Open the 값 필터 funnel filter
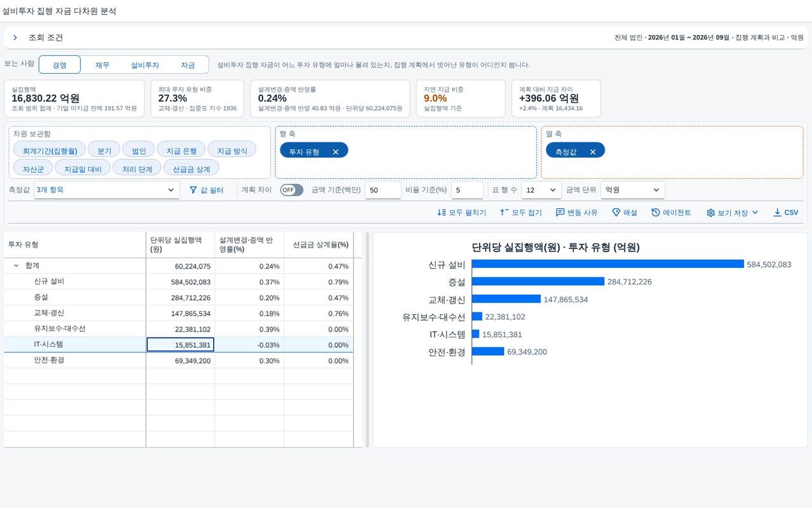This screenshot has height=508, width=812. pos(206,190)
